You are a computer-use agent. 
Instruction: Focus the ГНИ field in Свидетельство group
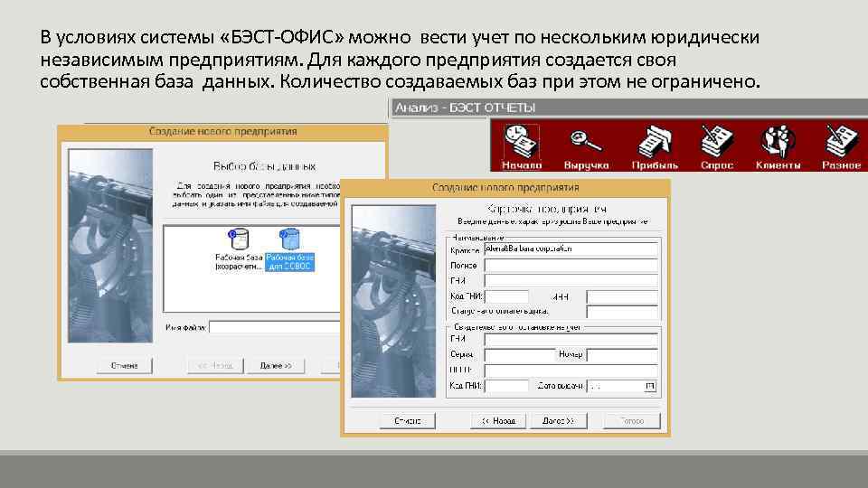point(571,339)
